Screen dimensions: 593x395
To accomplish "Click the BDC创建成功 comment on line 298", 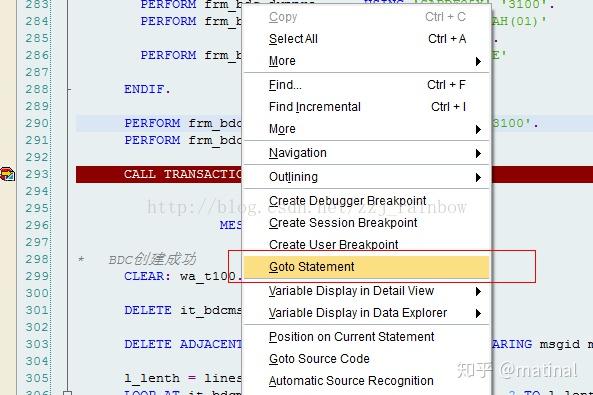I will (152, 260).
